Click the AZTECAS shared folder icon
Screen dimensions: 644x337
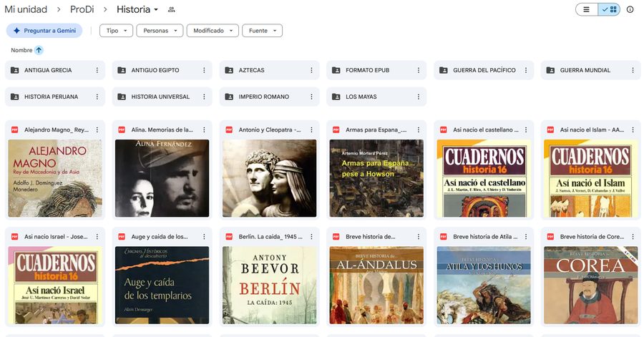[x=229, y=70]
